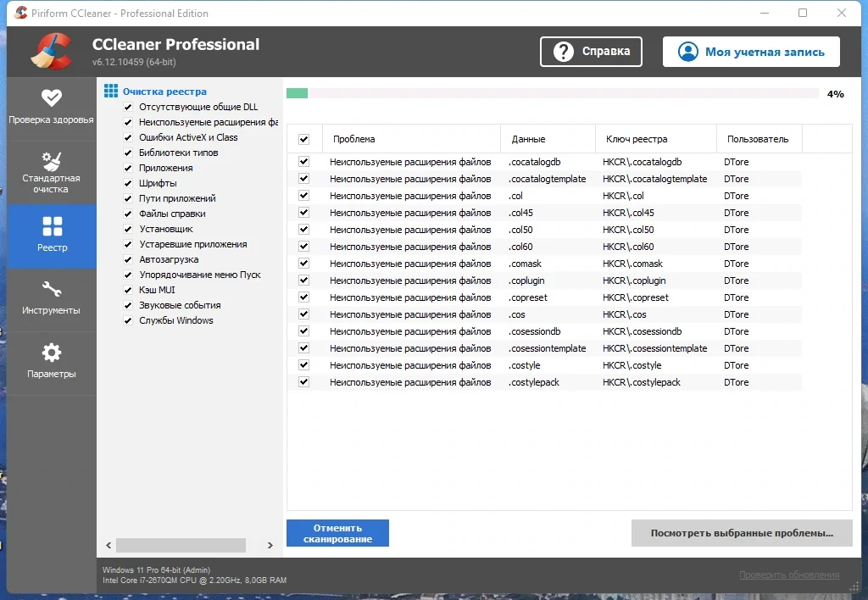The height and width of the screenshot is (600, 868).
Task: Toggle the Библиотеки типов checkbox
Action: click(x=128, y=153)
